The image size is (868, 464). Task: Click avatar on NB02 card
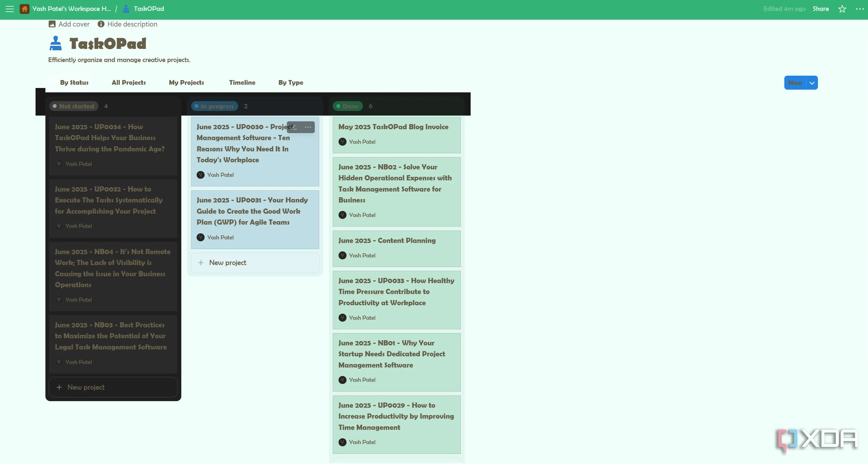pos(342,215)
